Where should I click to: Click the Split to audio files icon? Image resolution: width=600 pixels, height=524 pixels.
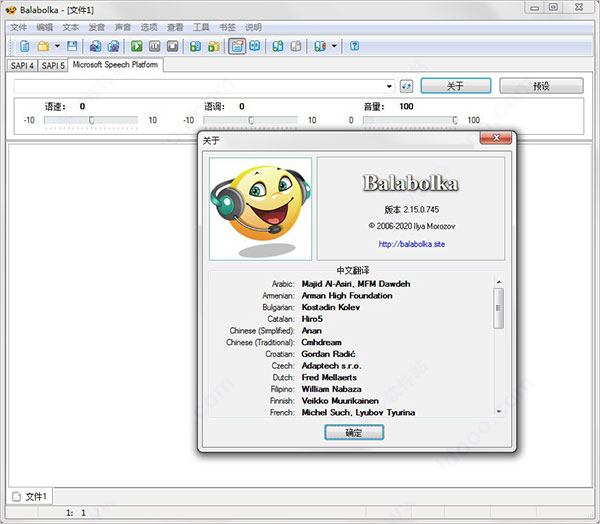pos(113,46)
